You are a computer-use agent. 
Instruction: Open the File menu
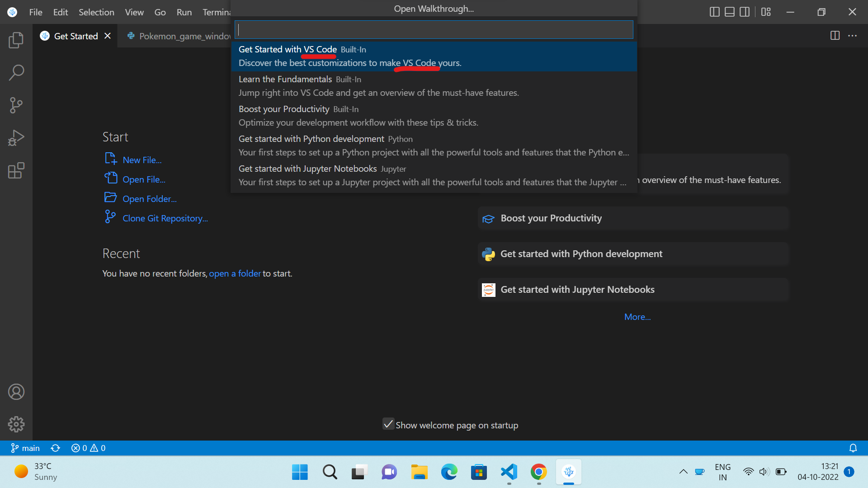tap(36, 12)
